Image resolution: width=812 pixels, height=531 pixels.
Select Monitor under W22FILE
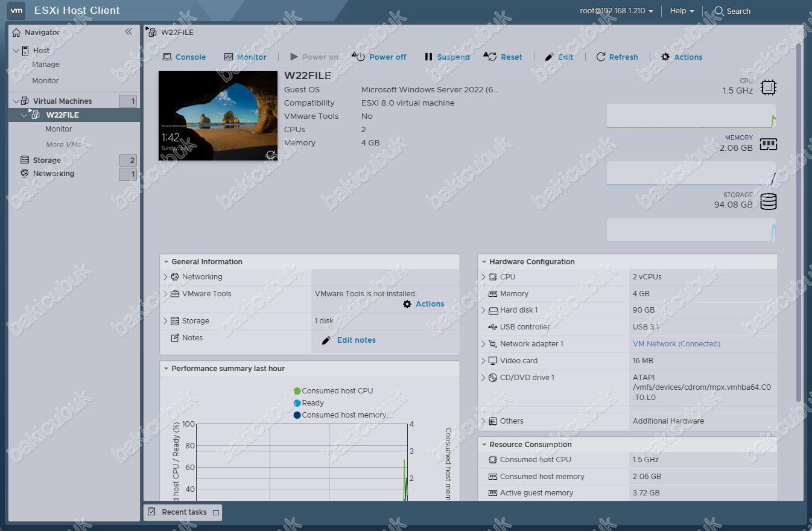(x=59, y=129)
